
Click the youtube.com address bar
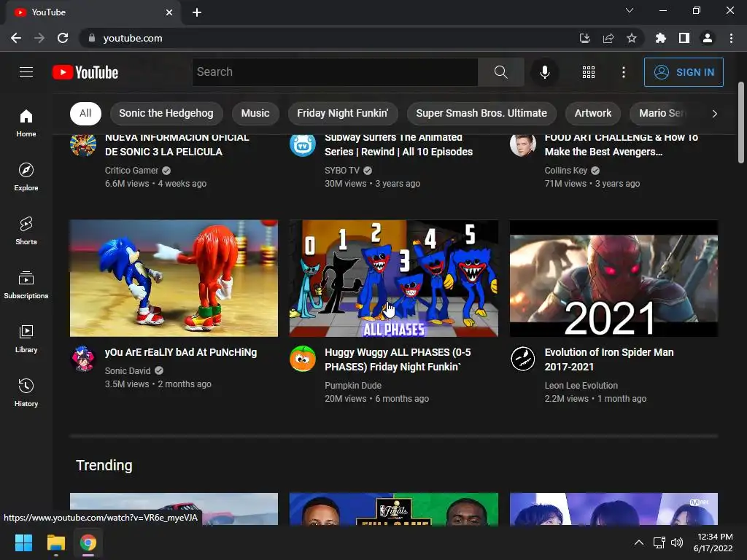(329, 38)
